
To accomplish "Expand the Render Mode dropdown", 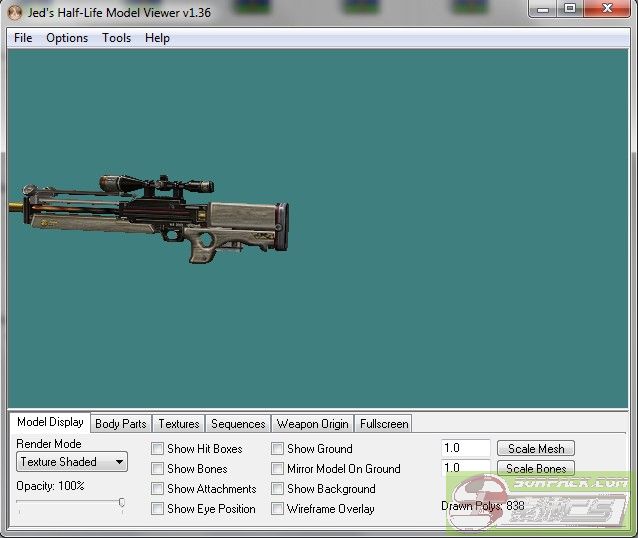I will coord(72,462).
